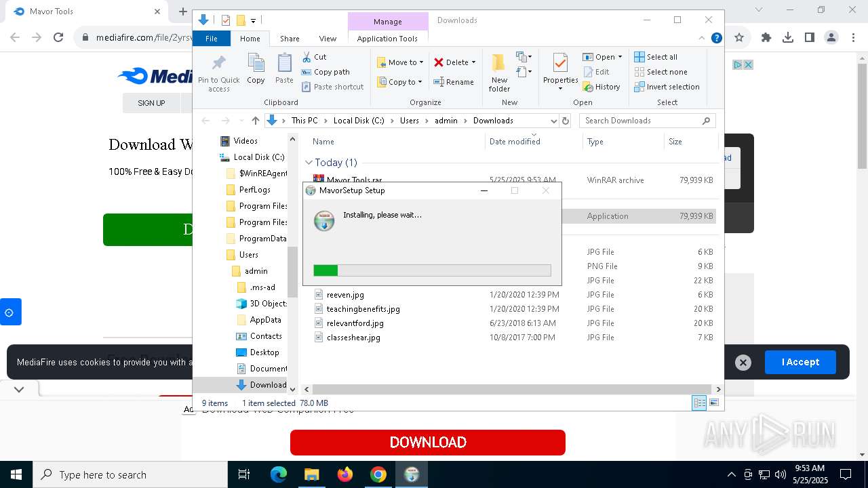The image size is (868, 488).
Task: Show hidden system tray icons
Action: (x=731, y=474)
